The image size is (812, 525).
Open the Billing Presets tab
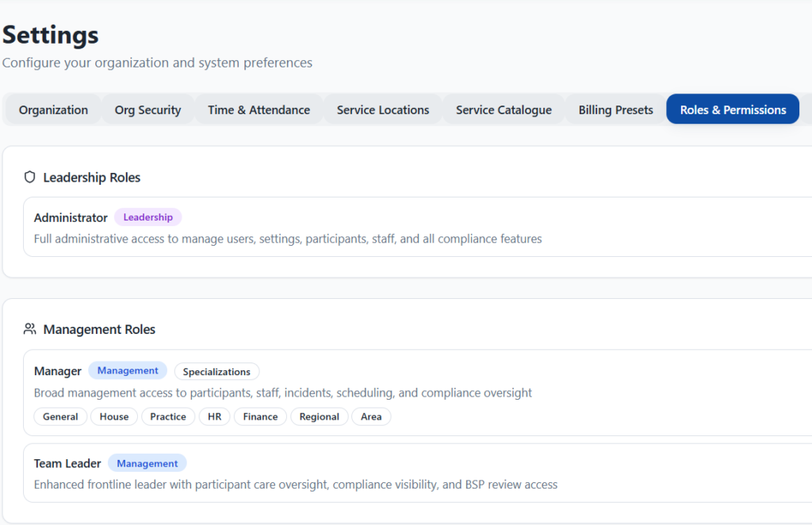[615, 109]
